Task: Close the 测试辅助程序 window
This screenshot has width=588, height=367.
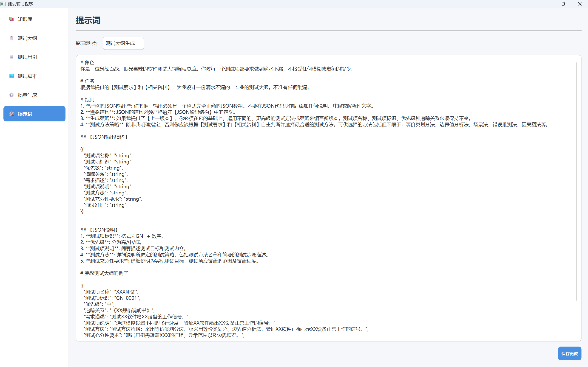Action: (580, 4)
